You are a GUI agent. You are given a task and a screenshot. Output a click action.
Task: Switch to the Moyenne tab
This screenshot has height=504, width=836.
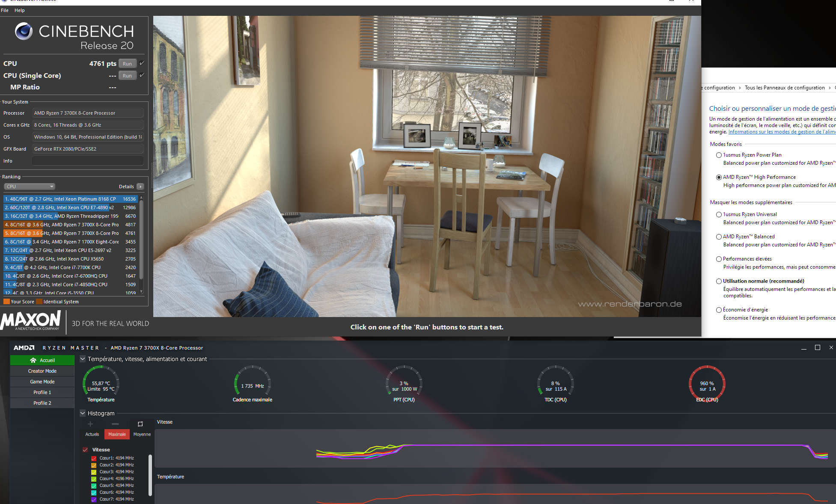[142, 434]
